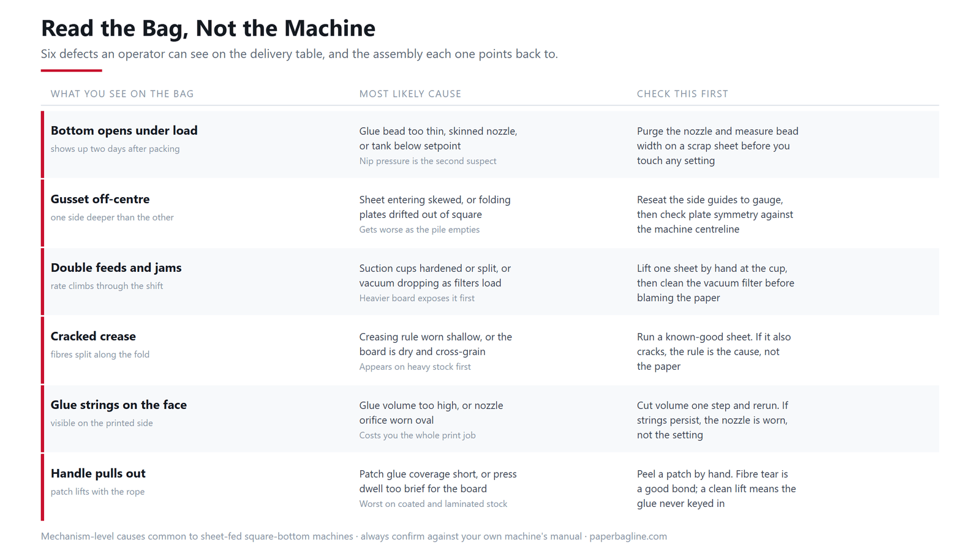980x551 pixels.
Task: Click 'Suction cups hardened or split' cause
Action: click(x=429, y=268)
